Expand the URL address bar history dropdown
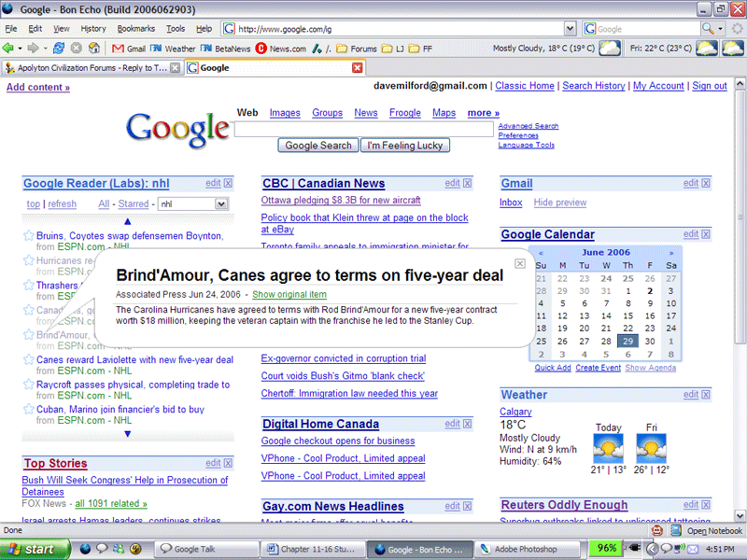 tap(570, 29)
